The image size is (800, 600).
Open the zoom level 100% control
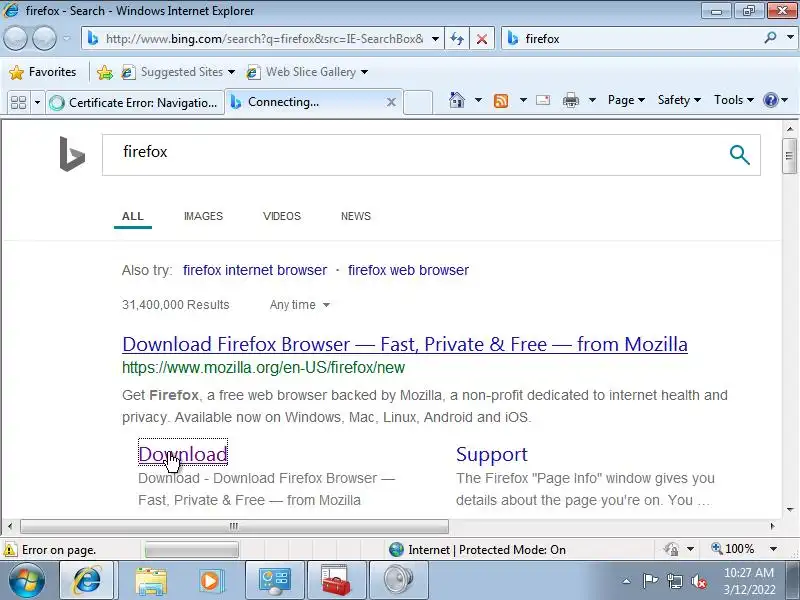tap(743, 549)
